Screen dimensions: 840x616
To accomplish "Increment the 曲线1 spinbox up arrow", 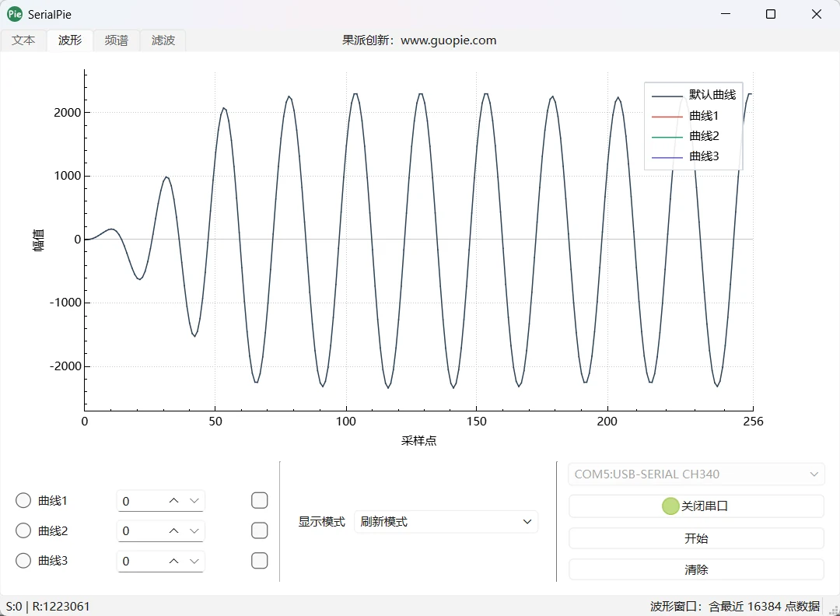I will 173,501.
